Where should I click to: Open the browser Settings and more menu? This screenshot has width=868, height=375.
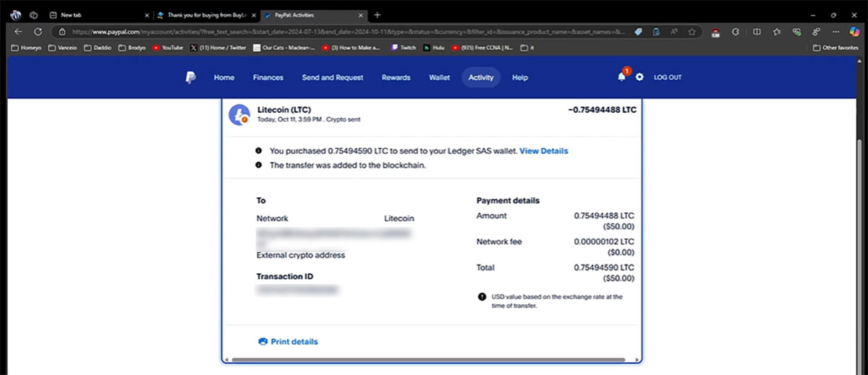point(835,32)
